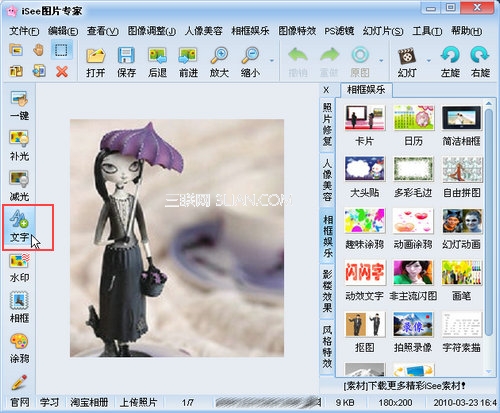Choose the 自由拼图 thumbnail

(x=462, y=169)
